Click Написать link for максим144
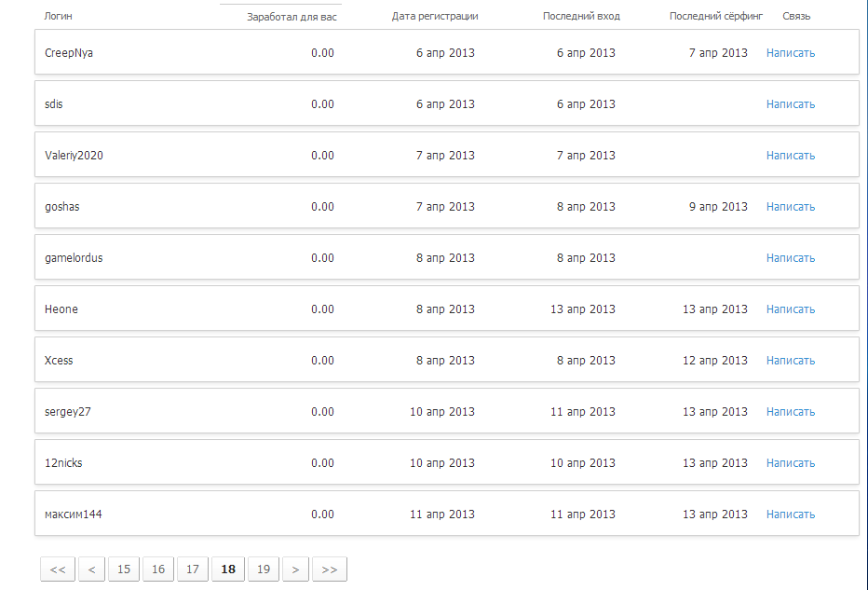868x590 pixels. (791, 514)
